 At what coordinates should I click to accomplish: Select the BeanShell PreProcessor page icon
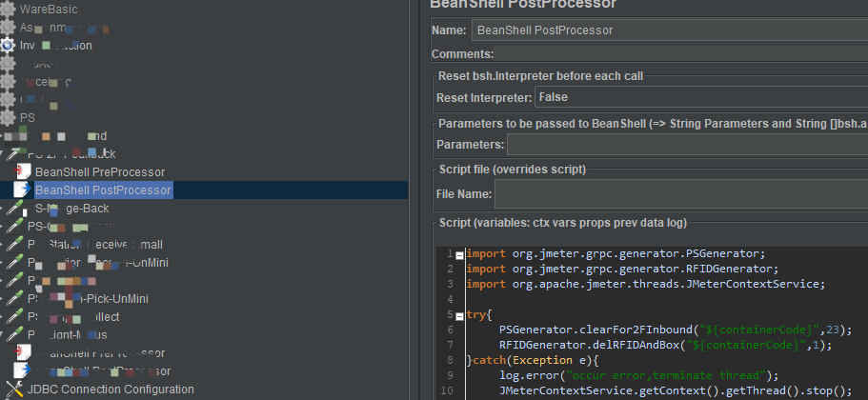coord(23,172)
